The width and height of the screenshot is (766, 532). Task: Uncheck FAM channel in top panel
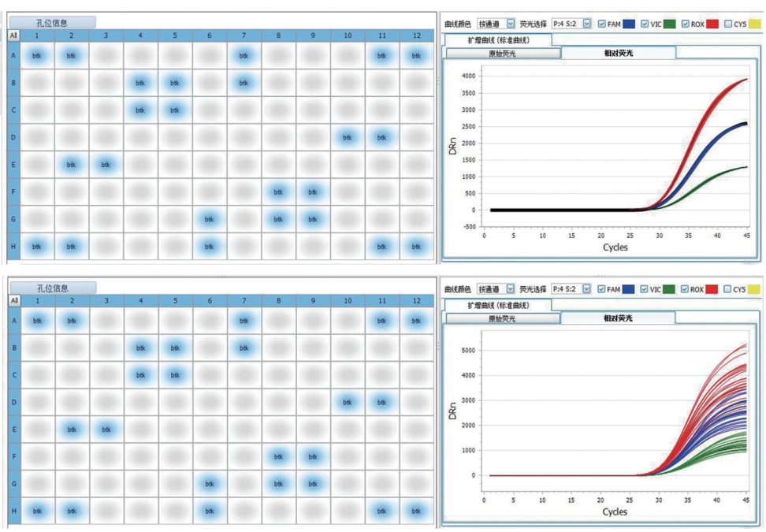(602, 24)
